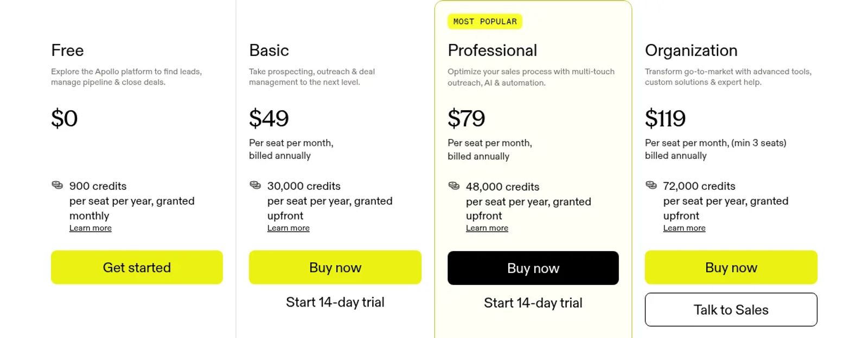868x338 pixels.
Task: Open Learn more under 900 credits
Action: click(x=91, y=228)
